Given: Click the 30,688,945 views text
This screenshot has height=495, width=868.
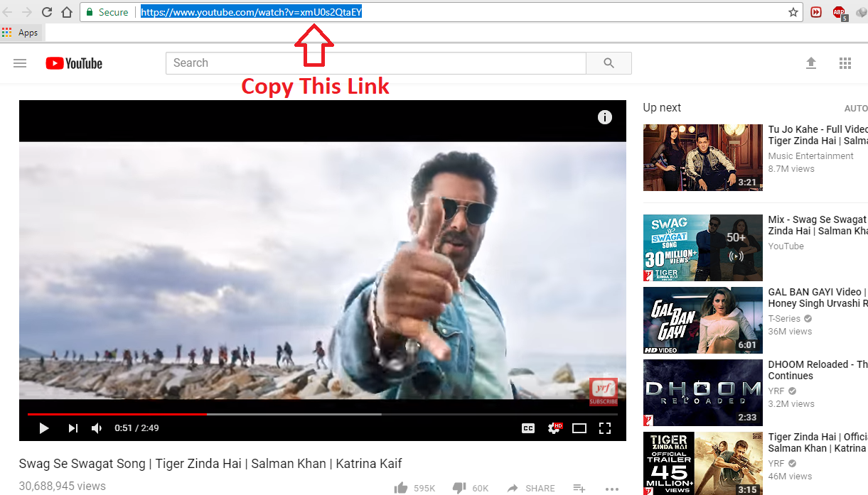Looking at the screenshot, I should coord(63,486).
